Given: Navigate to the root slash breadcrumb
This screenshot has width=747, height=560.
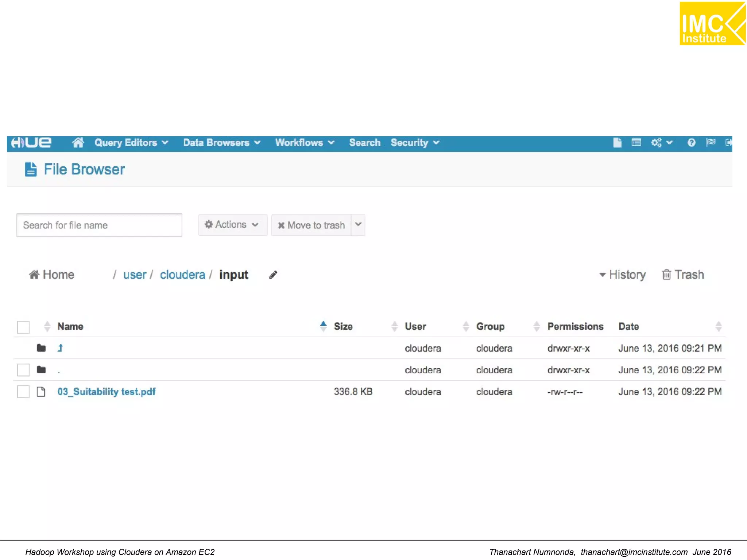Looking at the screenshot, I should (115, 275).
